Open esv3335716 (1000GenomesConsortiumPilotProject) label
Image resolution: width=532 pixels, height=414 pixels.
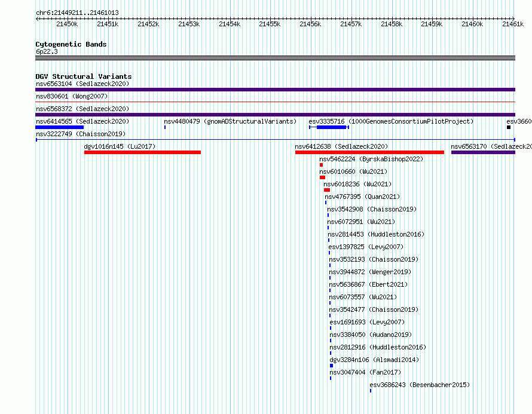click(391, 121)
